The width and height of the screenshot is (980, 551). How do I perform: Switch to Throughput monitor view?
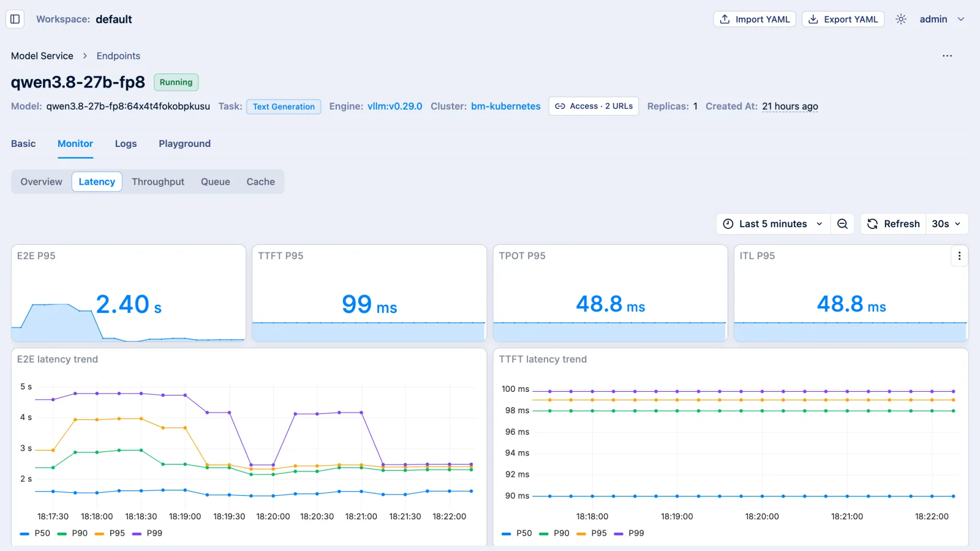point(158,182)
